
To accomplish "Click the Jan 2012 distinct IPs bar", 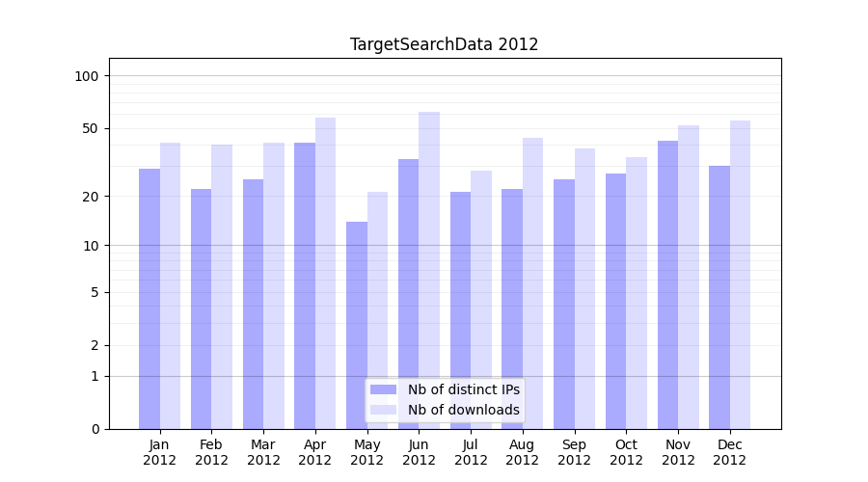I will pyautogui.click(x=149, y=299).
